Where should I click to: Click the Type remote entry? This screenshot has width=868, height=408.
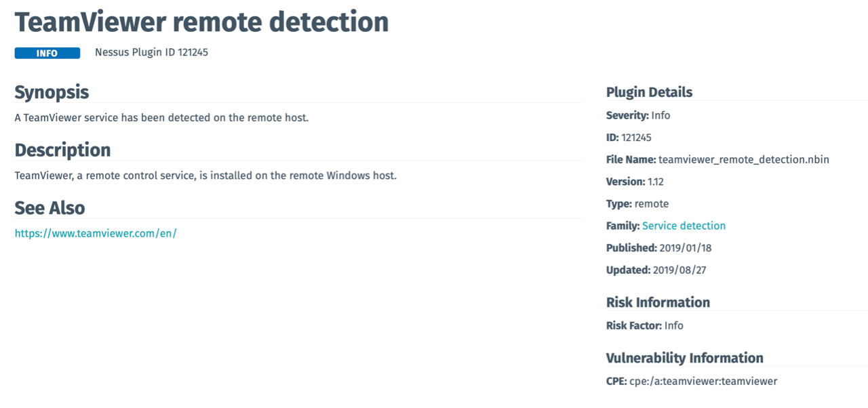pos(651,204)
